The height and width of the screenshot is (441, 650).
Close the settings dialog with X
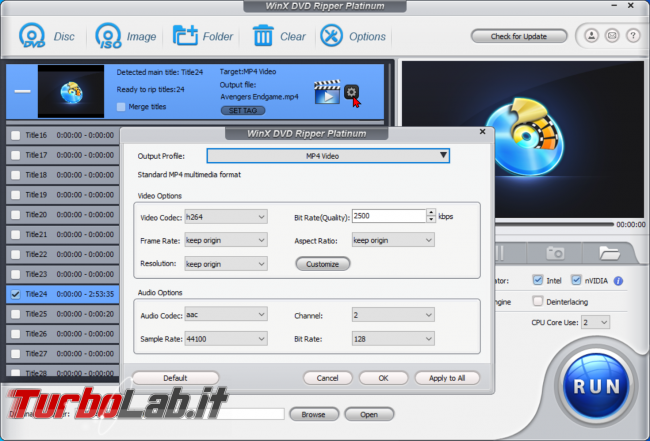(482, 131)
